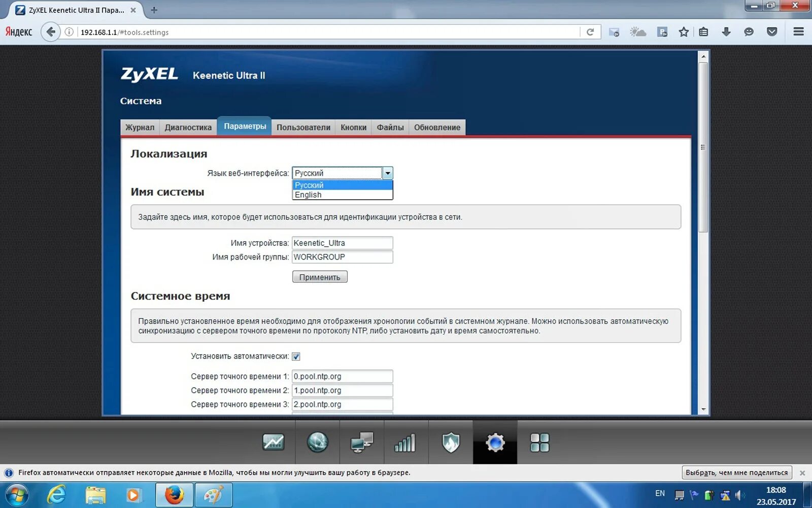812x508 pixels.
Task: Click the Имя рабочей группы field
Action: 343,257
